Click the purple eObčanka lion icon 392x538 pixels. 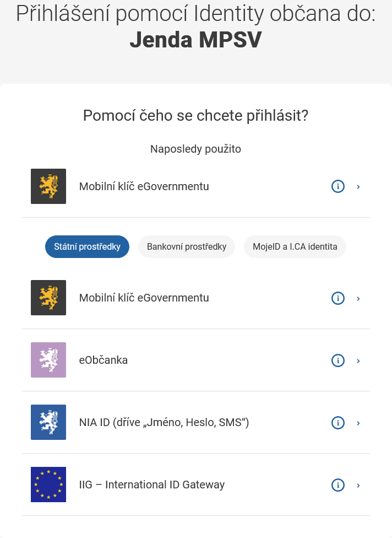point(48,360)
